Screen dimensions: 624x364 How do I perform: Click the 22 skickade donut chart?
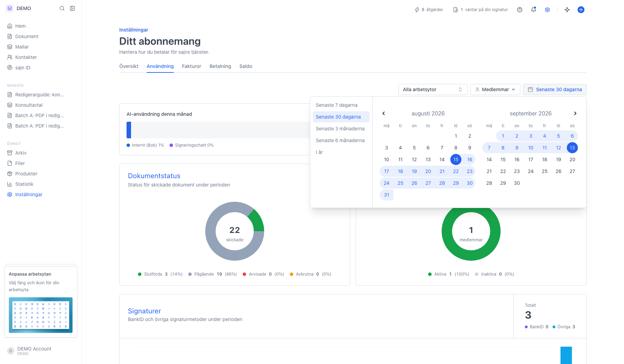click(235, 231)
